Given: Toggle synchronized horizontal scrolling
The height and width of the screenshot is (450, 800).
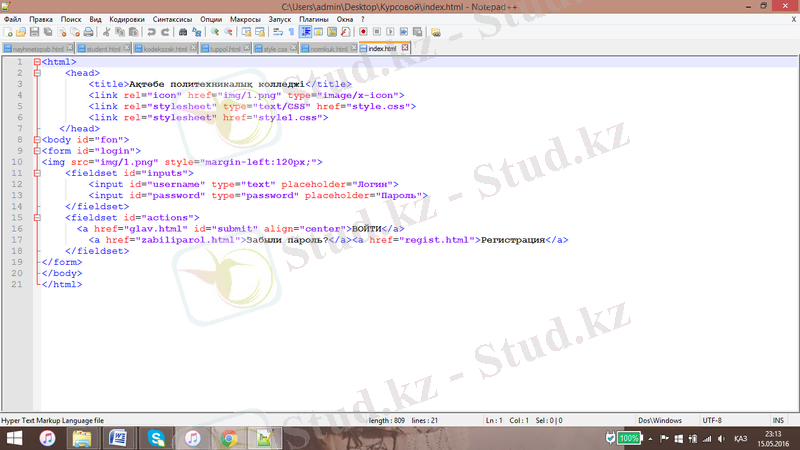Looking at the screenshot, I should point(260,32).
